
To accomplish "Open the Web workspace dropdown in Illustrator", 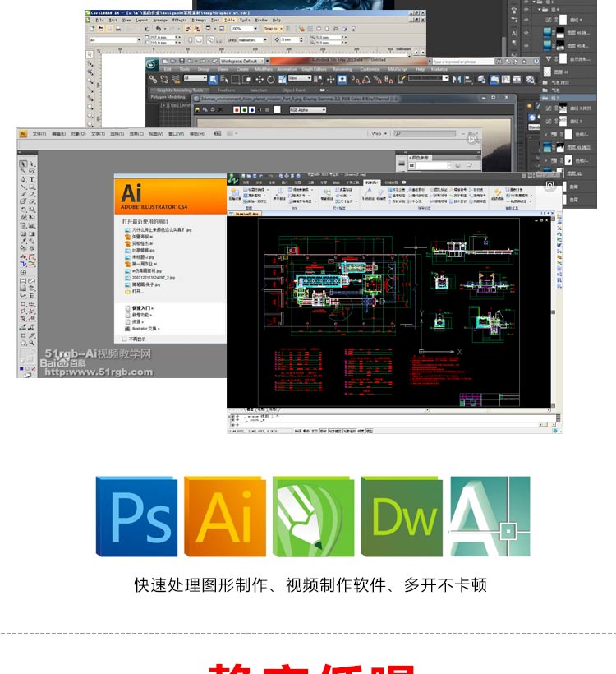I will tap(379, 134).
